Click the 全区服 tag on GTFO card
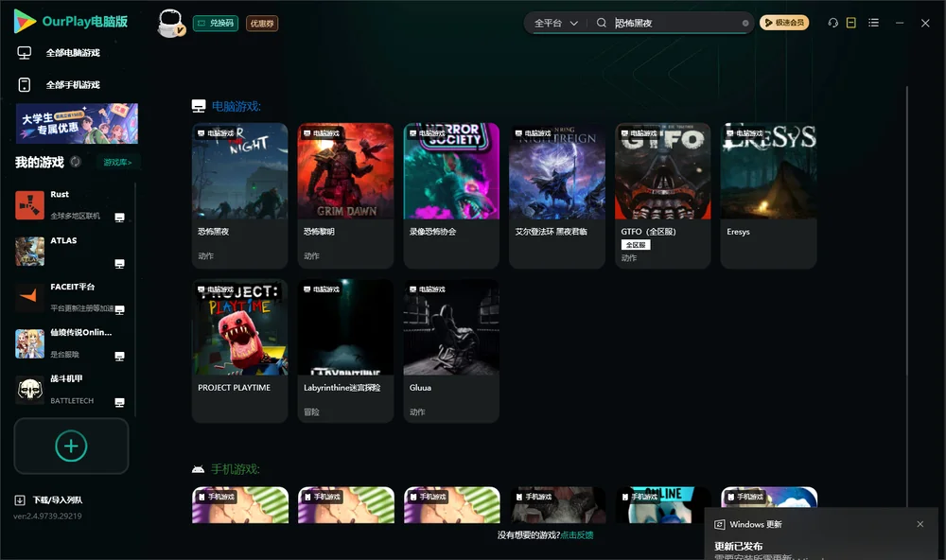The image size is (946, 560). pyautogui.click(x=636, y=245)
